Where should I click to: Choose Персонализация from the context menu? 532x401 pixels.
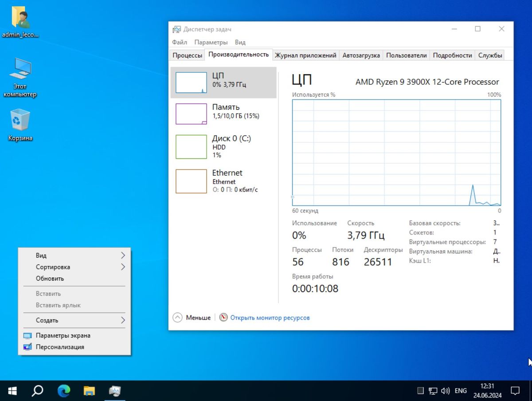click(x=60, y=347)
